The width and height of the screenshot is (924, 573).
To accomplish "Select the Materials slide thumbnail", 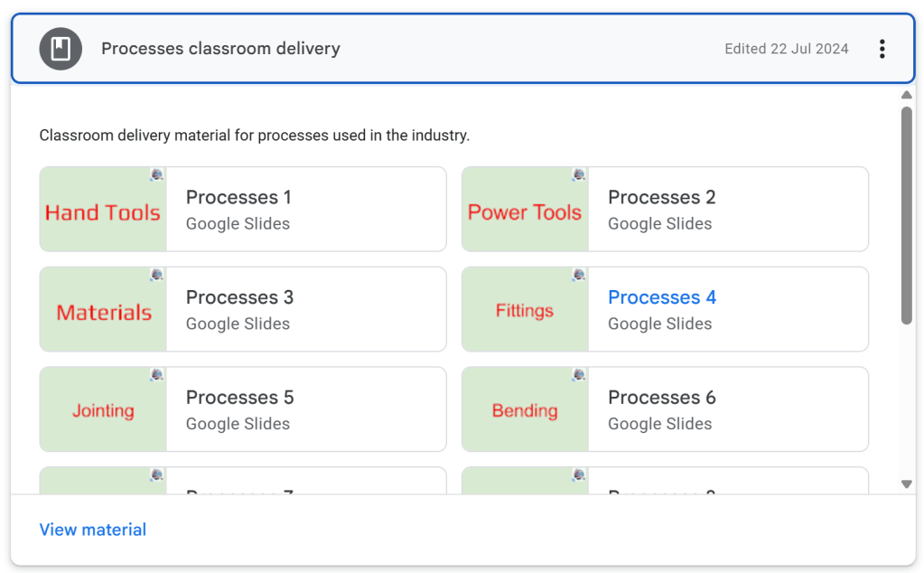I will 103,312.
